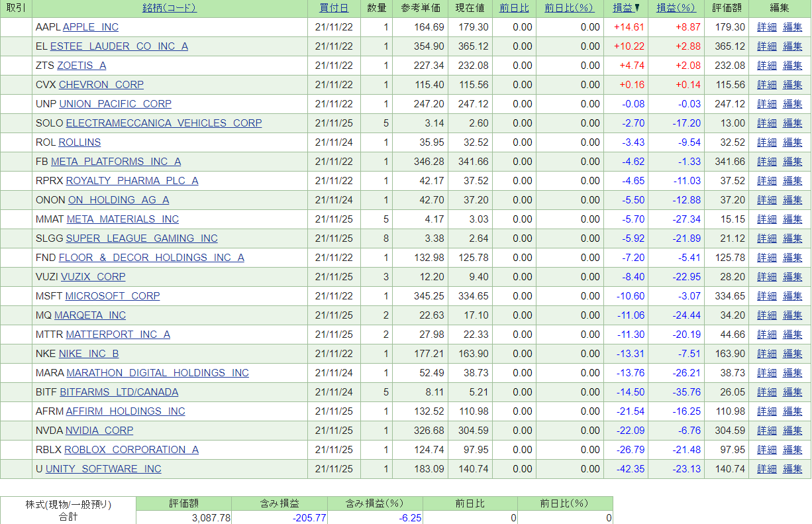Sort by 前日比 column header

(514, 8)
